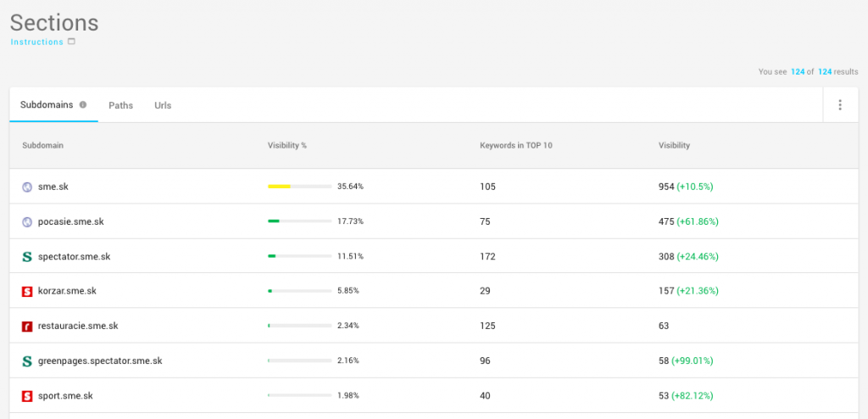Click the Sections page heading
Viewport: 868px width, 419px height.
[54, 23]
